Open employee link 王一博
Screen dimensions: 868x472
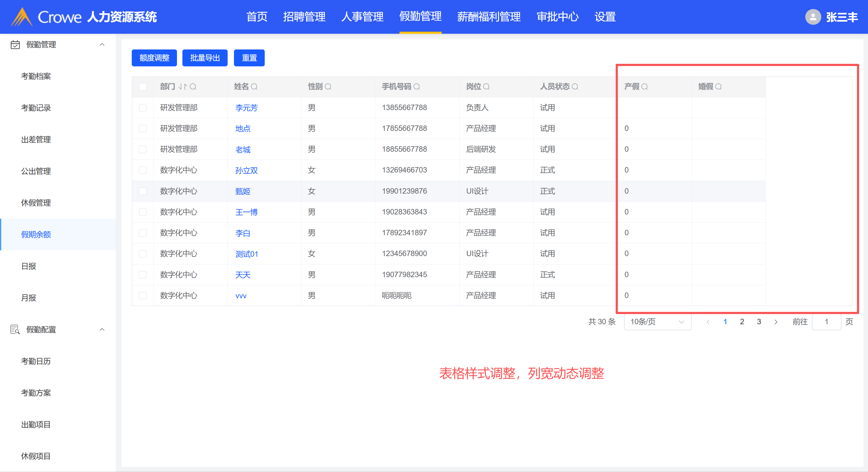[x=246, y=212]
